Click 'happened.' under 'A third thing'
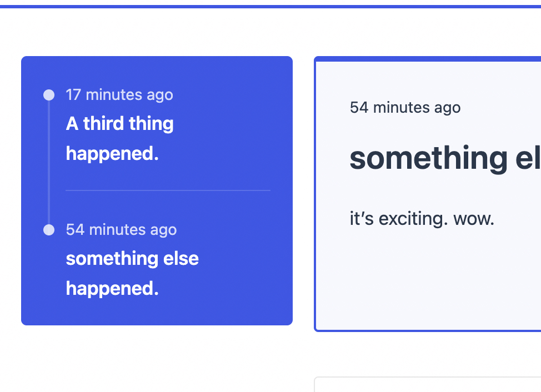Screen dimensions: 541x392 112,153
